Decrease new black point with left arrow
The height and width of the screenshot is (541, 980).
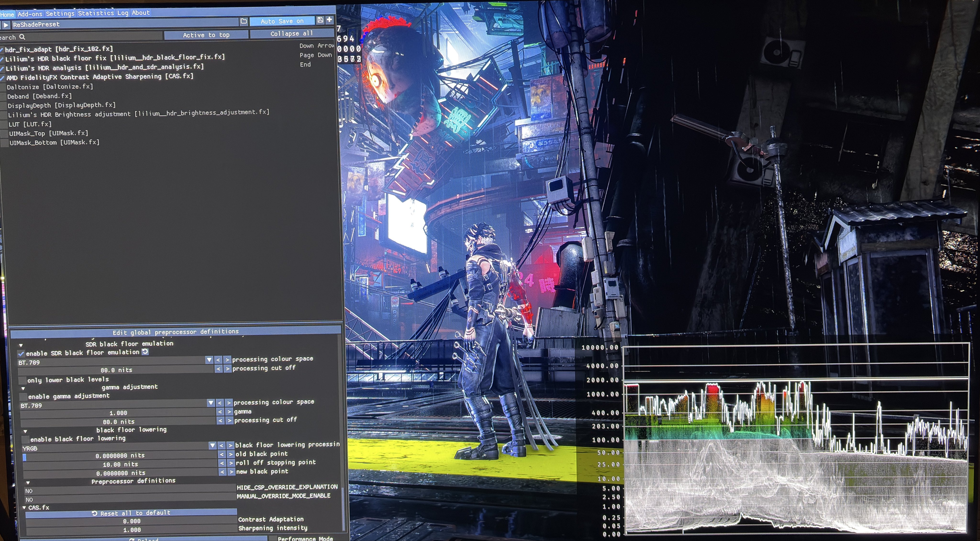coord(223,472)
